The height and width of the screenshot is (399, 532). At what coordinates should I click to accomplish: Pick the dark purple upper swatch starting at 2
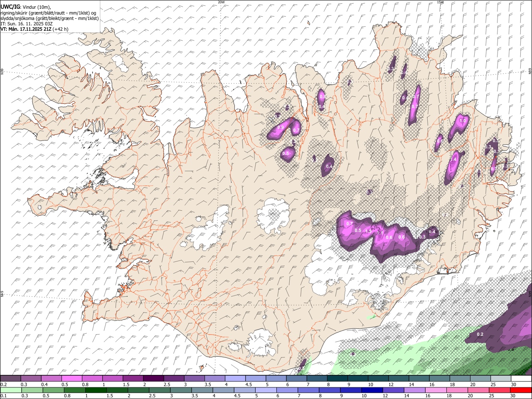(x=153, y=379)
